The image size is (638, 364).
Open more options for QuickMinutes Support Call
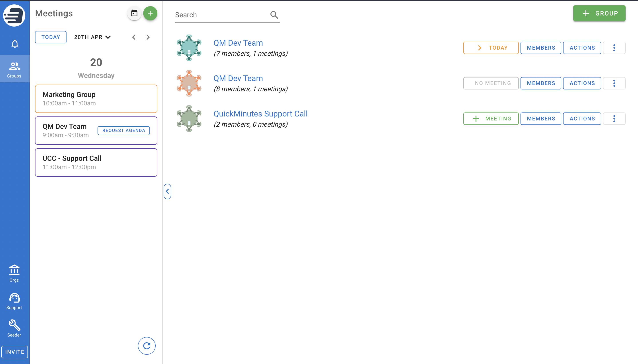(614, 119)
